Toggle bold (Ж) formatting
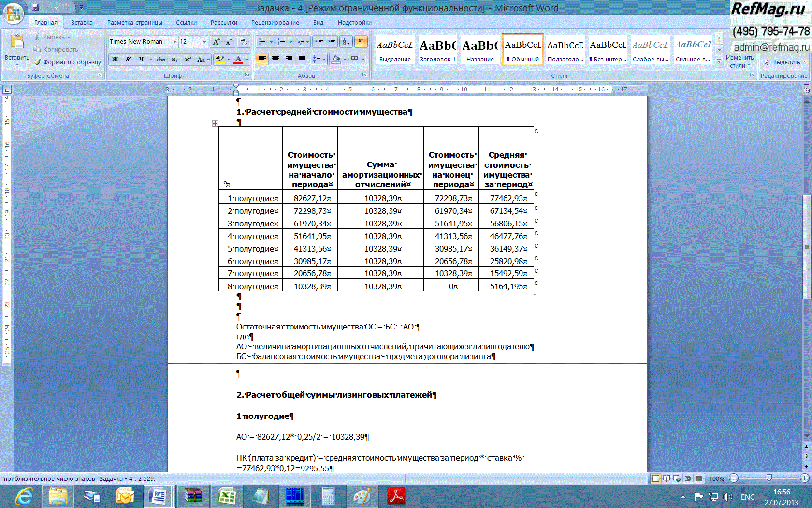The height and width of the screenshot is (508, 812). click(115, 60)
